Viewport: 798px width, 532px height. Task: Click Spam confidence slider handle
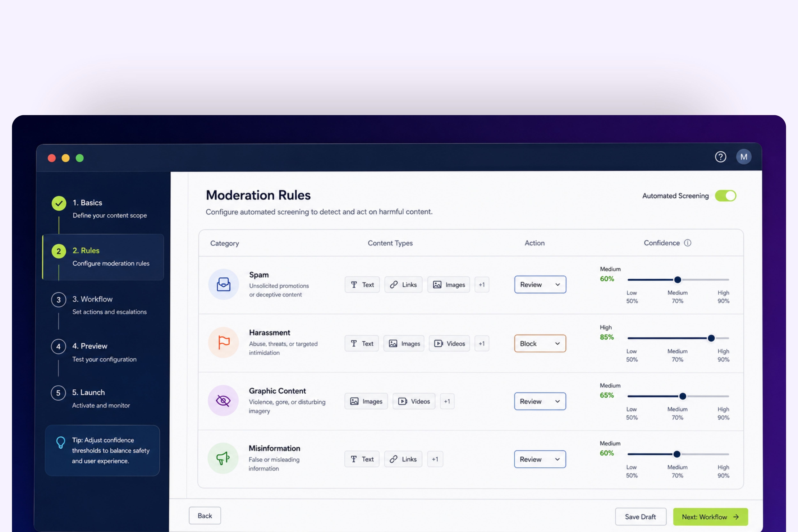coord(678,280)
